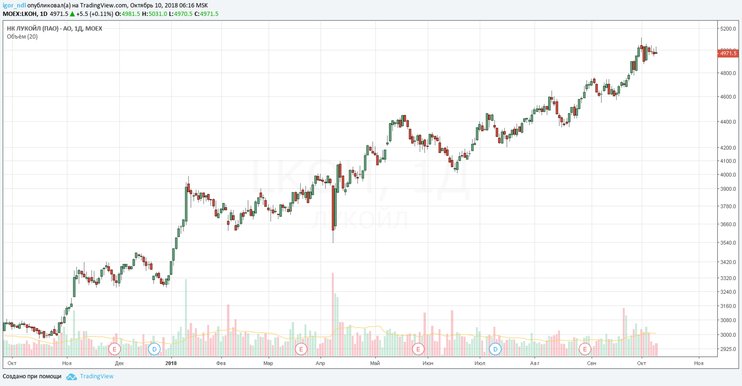Click the 2018 year label on time axis
This screenshot has width=742, height=386.
170,363
